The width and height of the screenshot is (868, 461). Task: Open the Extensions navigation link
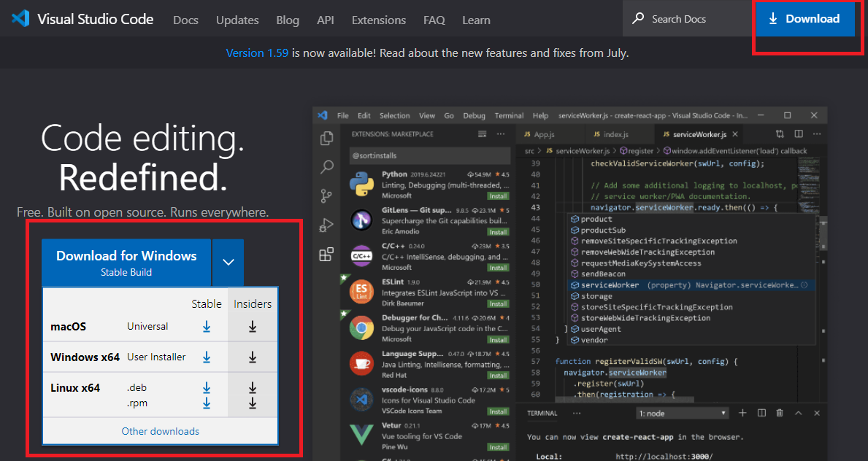[x=379, y=20]
